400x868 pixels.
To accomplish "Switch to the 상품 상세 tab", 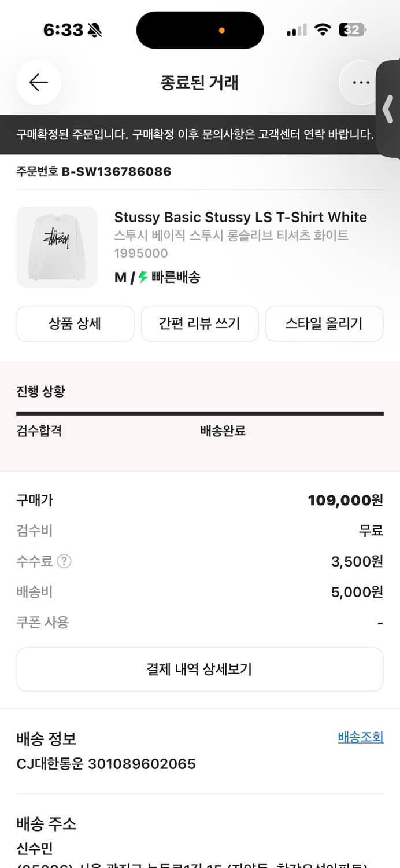I will tap(75, 323).
